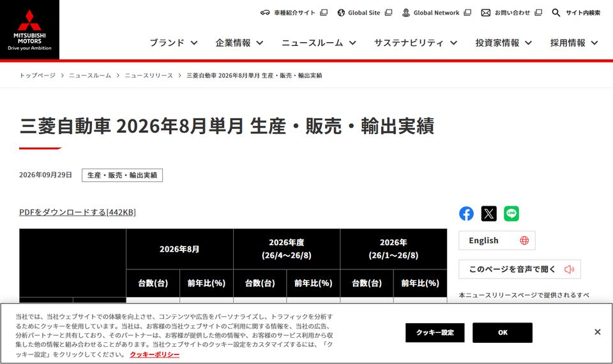Image resolution: width=613 pixels, height=364 pixels.
Task: Open the お問い合わせ contact link
Action: [x=512, y=13]
